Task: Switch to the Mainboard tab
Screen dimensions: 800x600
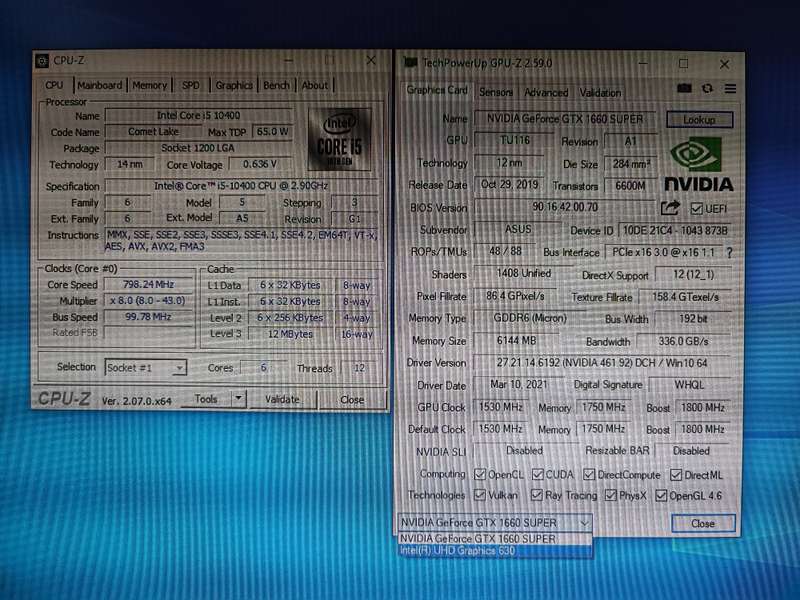Action: (100, 85)
